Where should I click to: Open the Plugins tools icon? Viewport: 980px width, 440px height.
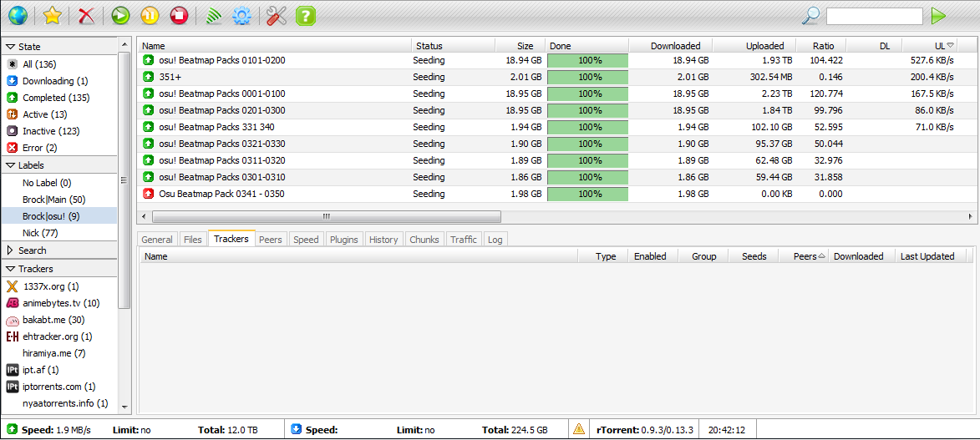tap(276, 16)
